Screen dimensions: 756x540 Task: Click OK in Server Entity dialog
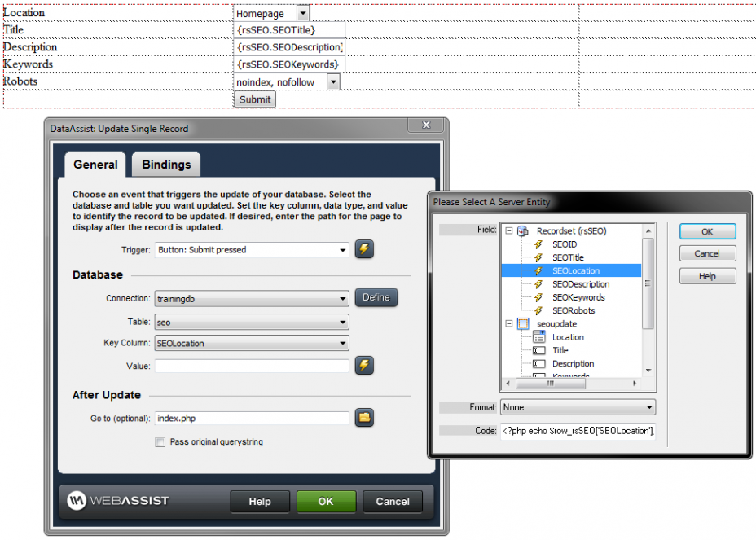pos(707,231)
